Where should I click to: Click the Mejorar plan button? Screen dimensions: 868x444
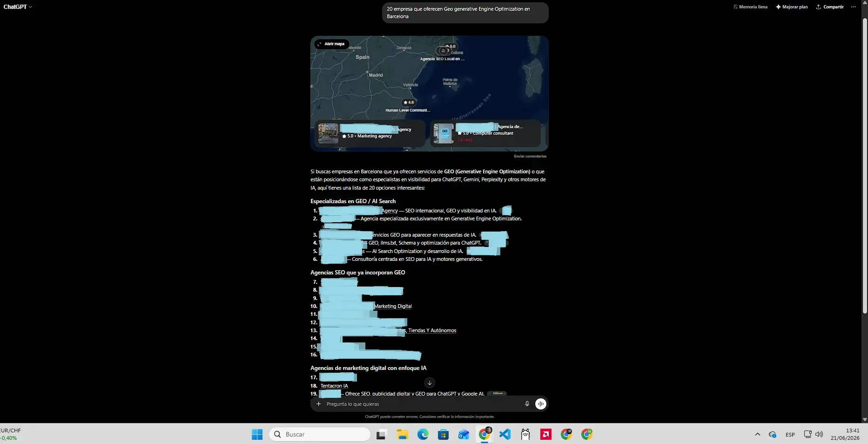[792, 7]
